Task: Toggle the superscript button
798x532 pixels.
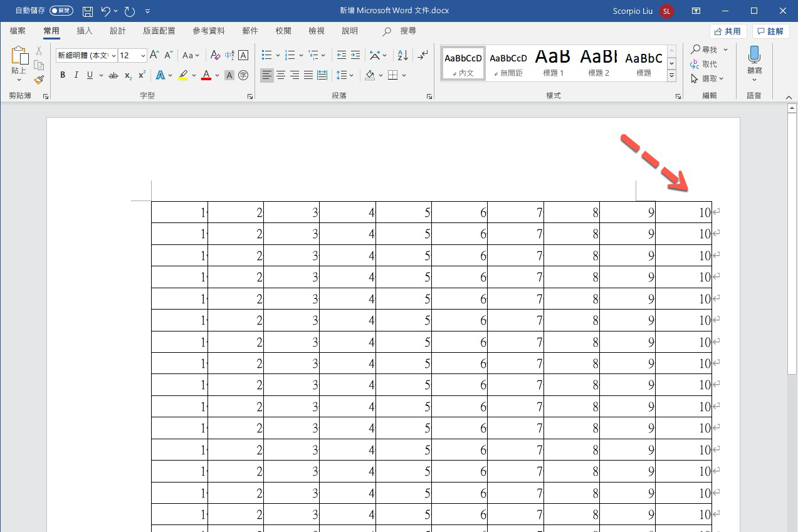Action: (141, 75)
